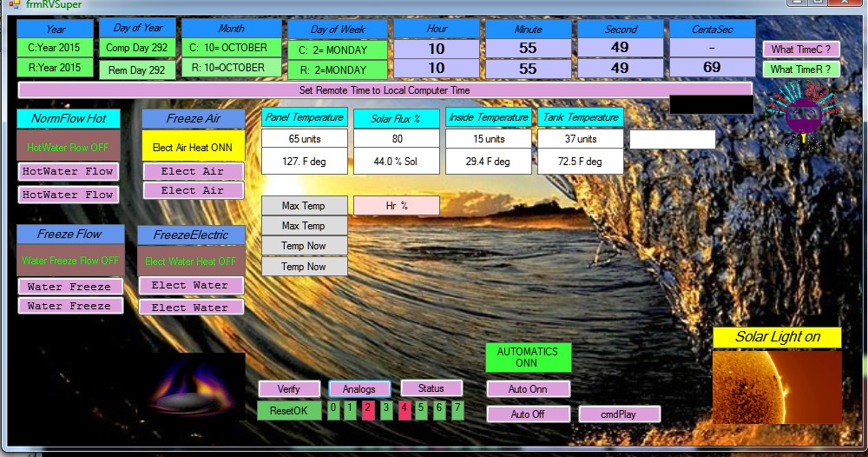The width and height of the screenshot is (868, 457).
Task: Click the C: 2= MONDAY field
Action: tap(337, 50)
